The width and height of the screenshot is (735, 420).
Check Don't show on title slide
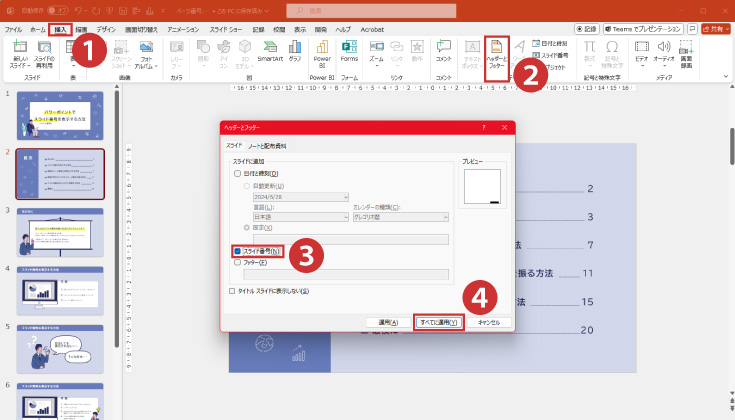point(232,291)
